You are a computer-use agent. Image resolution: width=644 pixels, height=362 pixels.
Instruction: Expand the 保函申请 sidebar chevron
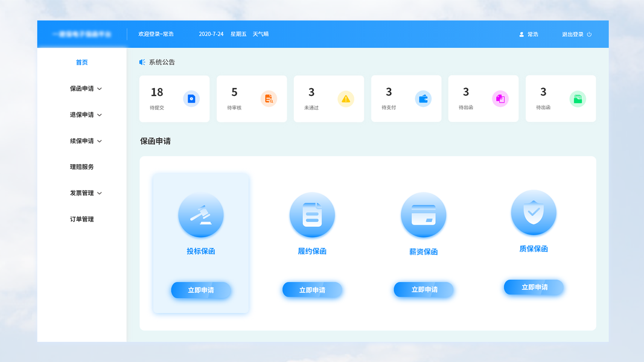100,89
